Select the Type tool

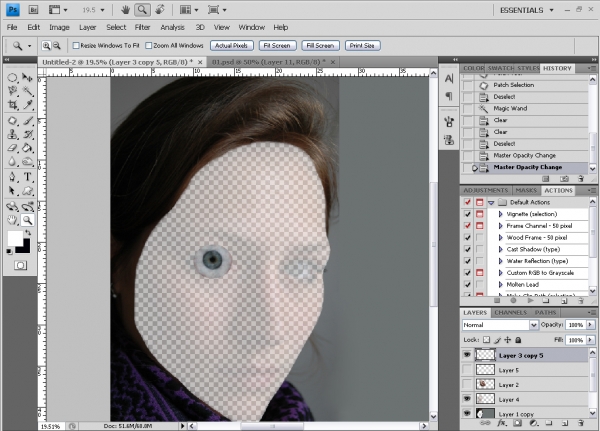[x=27, y=177]
